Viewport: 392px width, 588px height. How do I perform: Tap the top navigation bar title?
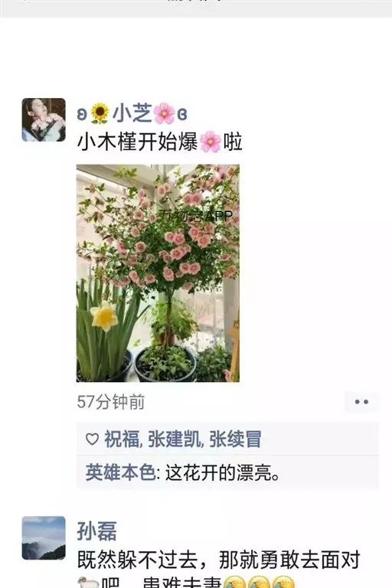coord(195,1)
